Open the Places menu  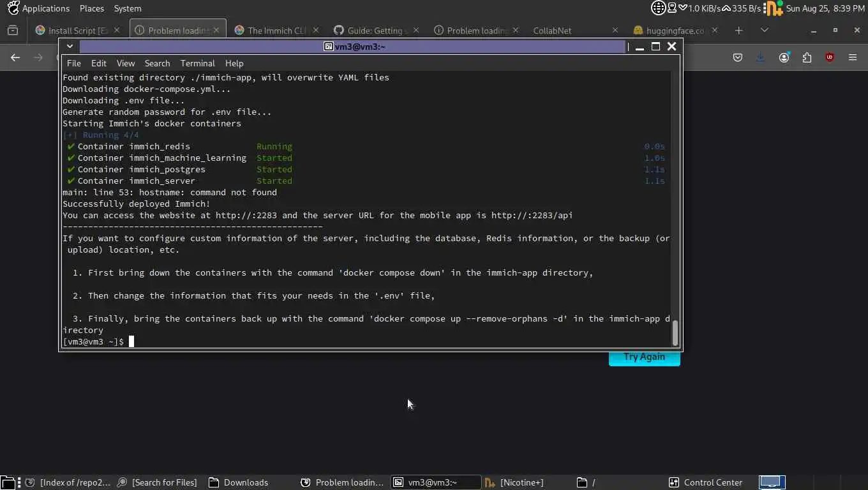(x=92, y=8)
